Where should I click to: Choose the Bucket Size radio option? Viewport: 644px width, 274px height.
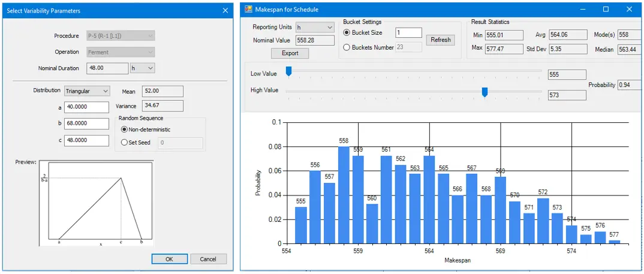pos(347,32)
